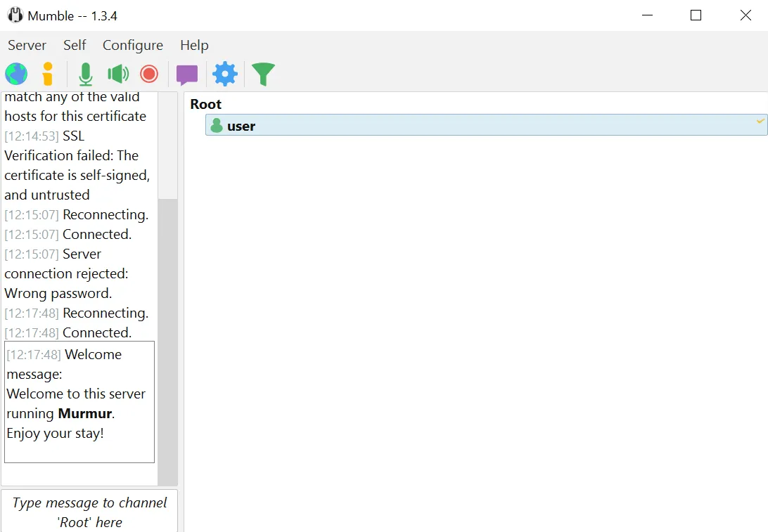Image resolution: width=768 pixels, height=532 pixels.
Task: Select the Root channel
Action: point(206,104)
